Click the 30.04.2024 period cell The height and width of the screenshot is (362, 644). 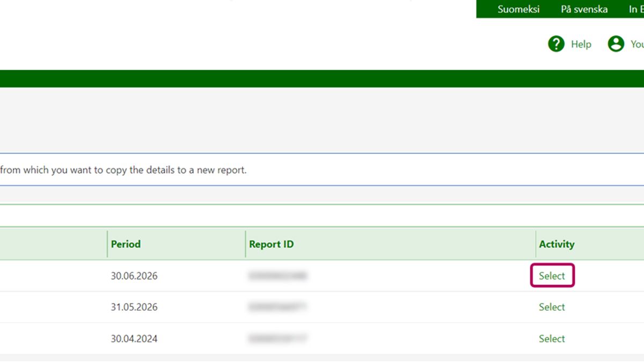[x=134, y=339]
